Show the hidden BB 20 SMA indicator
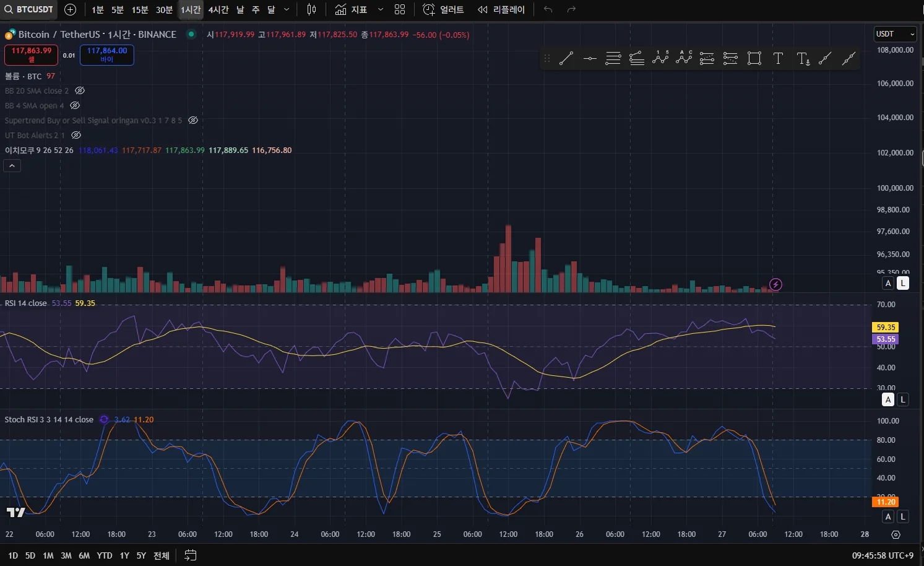Viewport: 924px width, 566px height. click(x=80, y=91)
